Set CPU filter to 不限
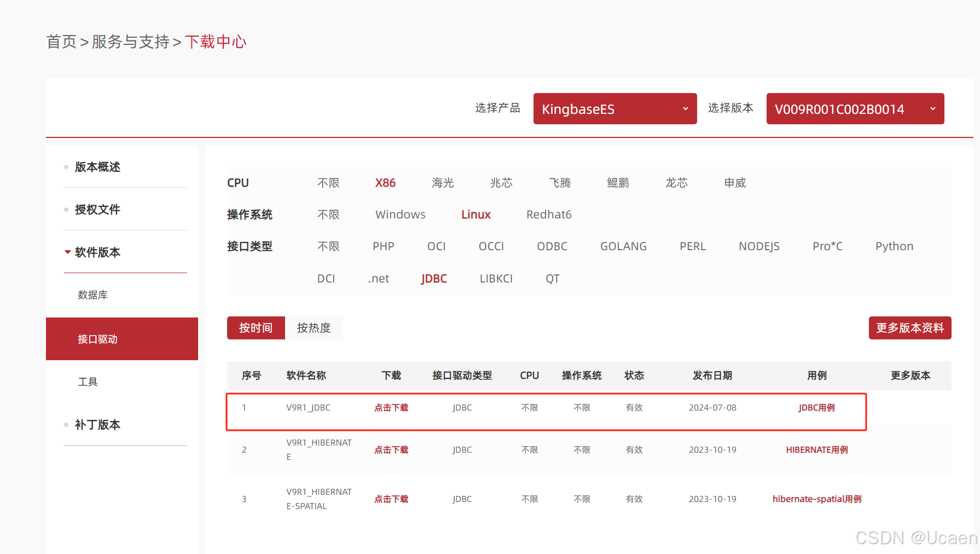The height and width of the screenshot is (554, 980). coord(328,183)
